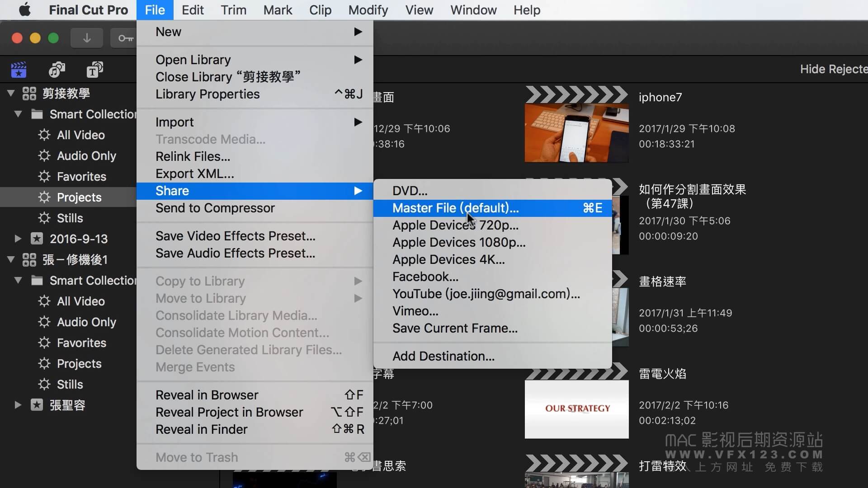Open the Import submenu
The height and width of the screenshot is (488, 868).
(x=255, y=122)
